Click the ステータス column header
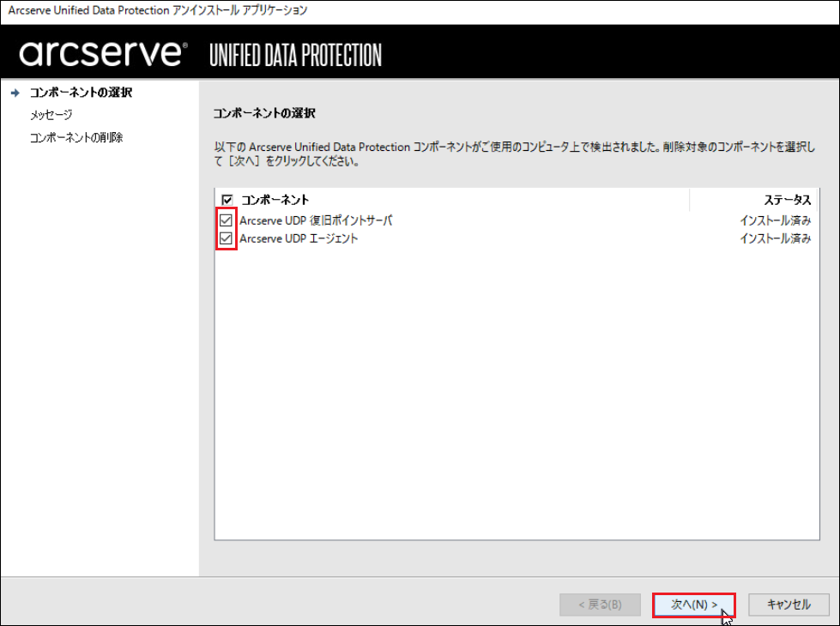This screenshot has height=626, width=840. (x=787, y=201)
